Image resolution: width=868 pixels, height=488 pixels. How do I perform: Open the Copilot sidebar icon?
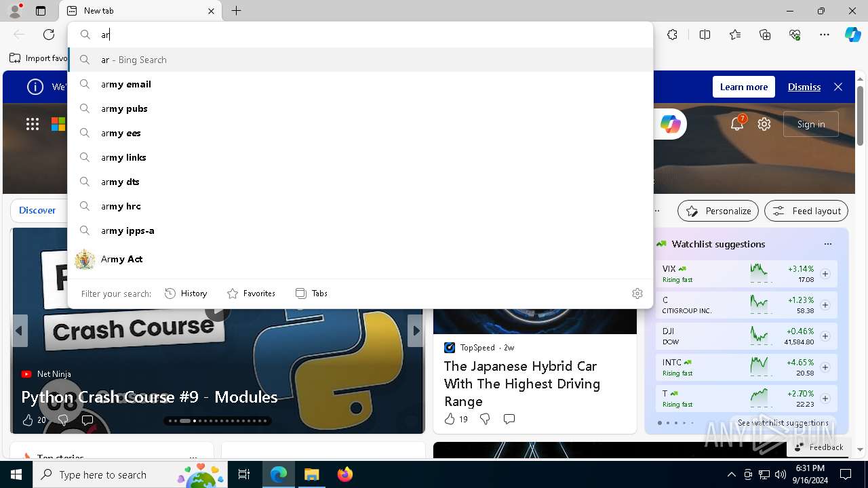pos(852,35)
